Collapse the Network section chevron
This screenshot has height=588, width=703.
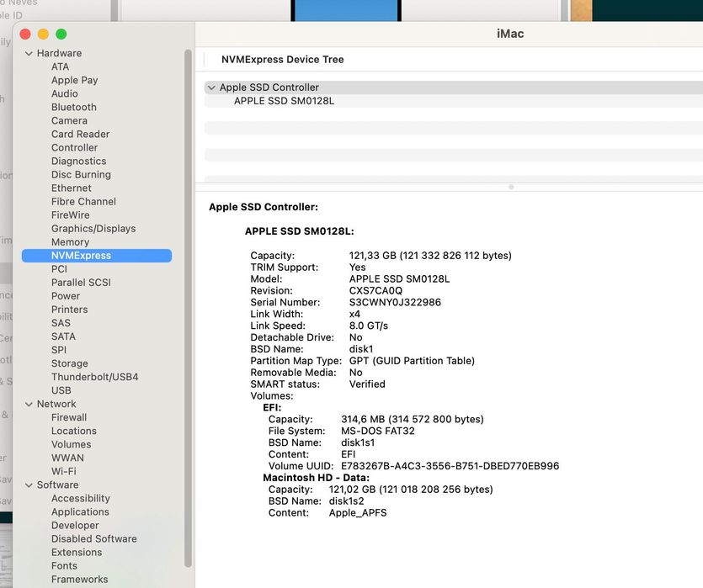click(x=29, y=404)
